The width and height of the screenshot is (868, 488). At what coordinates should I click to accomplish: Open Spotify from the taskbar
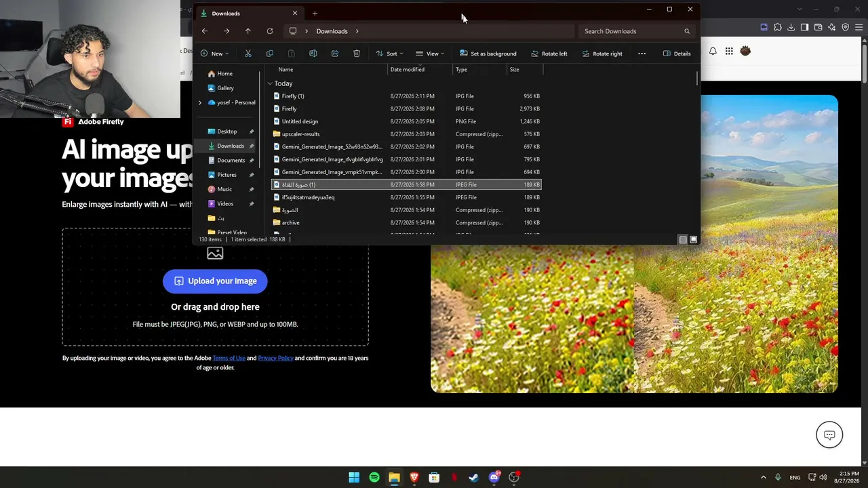click(374, 477)
